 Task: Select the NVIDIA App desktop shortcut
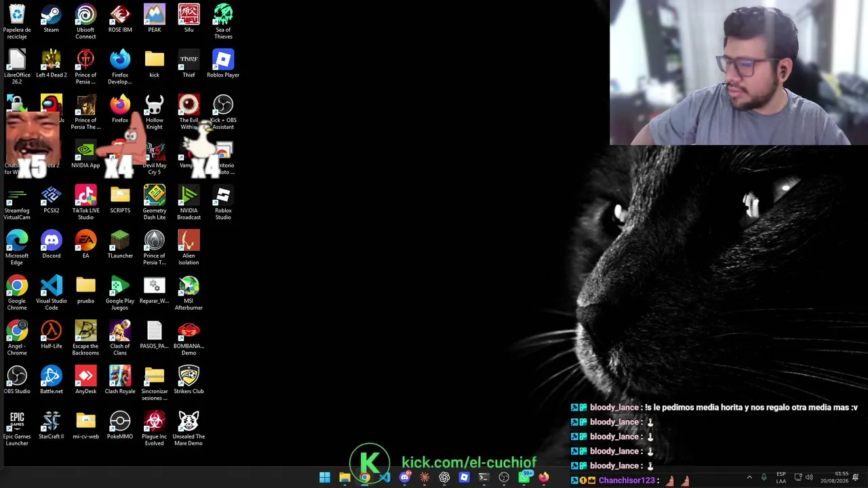click(x=85, y=155)
